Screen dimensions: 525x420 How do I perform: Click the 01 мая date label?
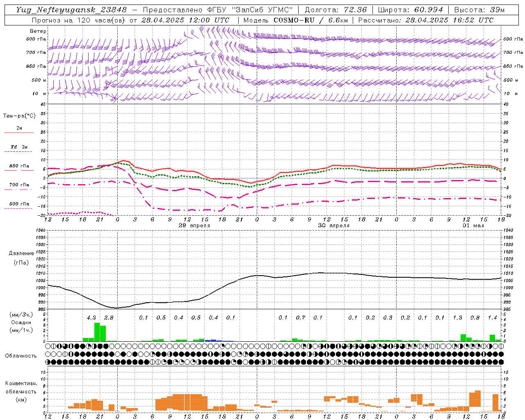pos(473,226)
